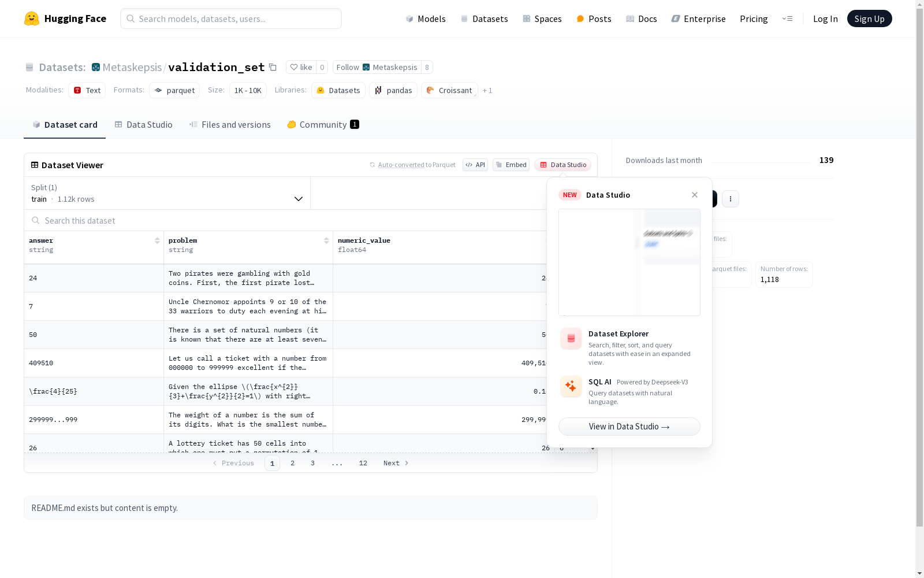Click the SQL AI sparkle icon
The image size is (924, 578).
coord(571,386)
